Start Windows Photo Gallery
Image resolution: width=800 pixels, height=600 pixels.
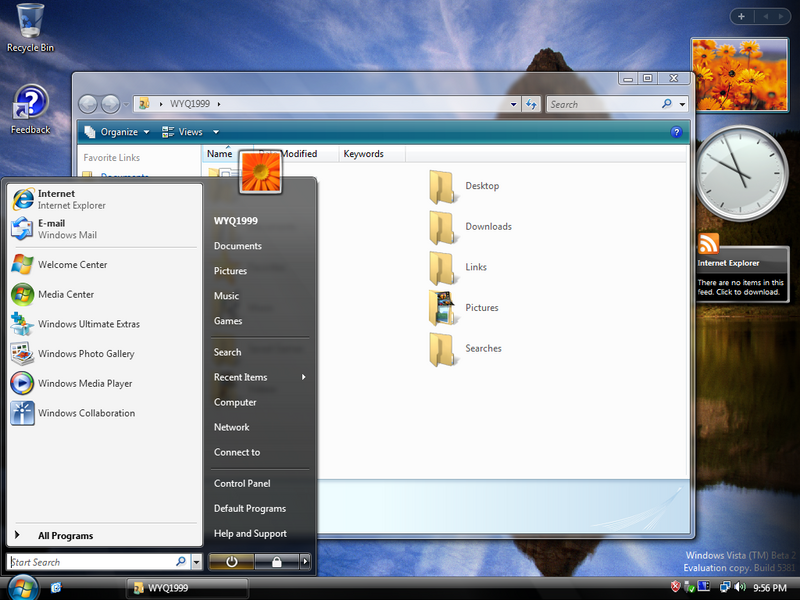(85, 354)
